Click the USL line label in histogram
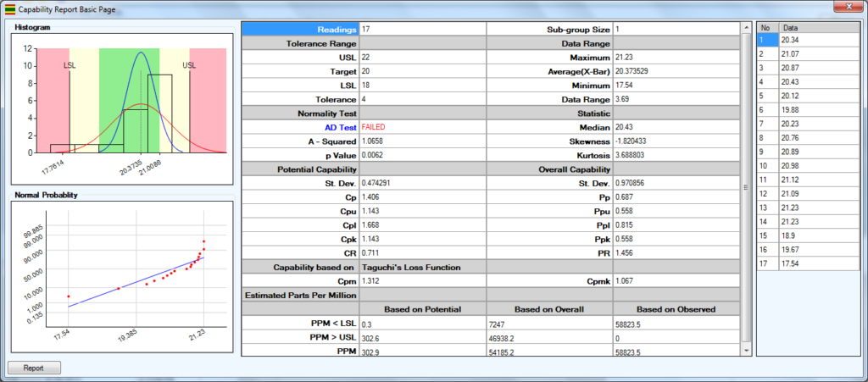The width and height of the screenshot is (868, 382). pos(189,65)
